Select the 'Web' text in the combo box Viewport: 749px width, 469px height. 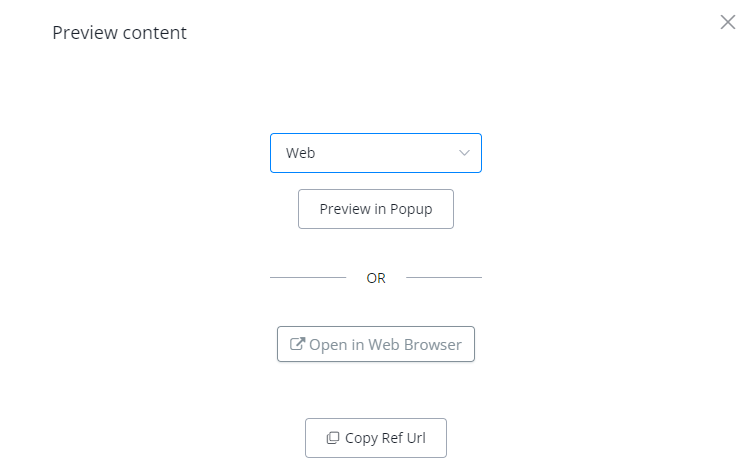click(301, 153)
